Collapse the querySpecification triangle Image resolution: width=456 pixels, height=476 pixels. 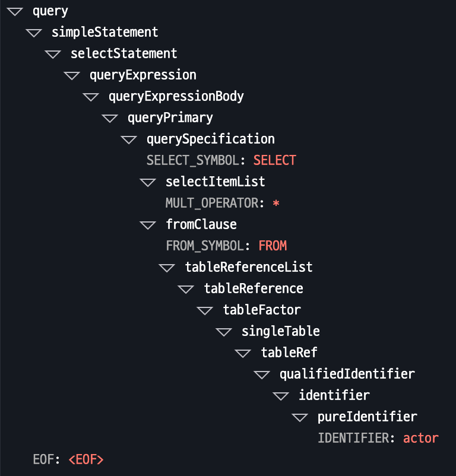(x=129, y=139)
